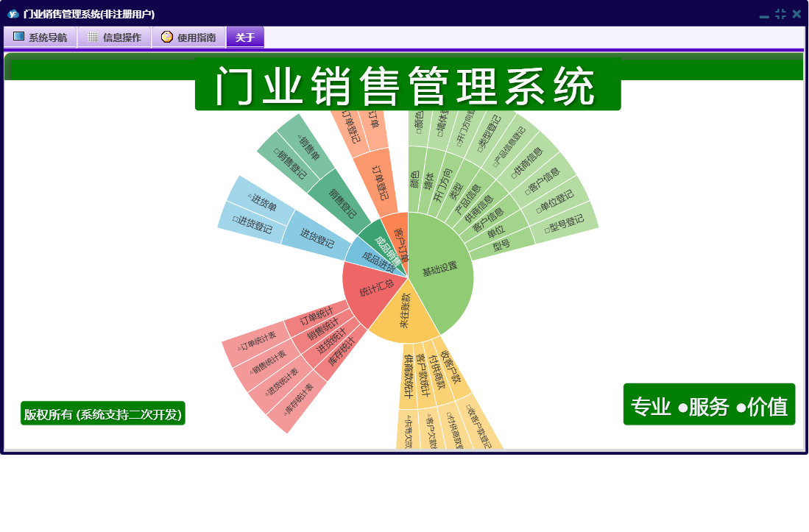809x532 pixels.
Task: Select the 基础设置 center segment
Action: 441,271
